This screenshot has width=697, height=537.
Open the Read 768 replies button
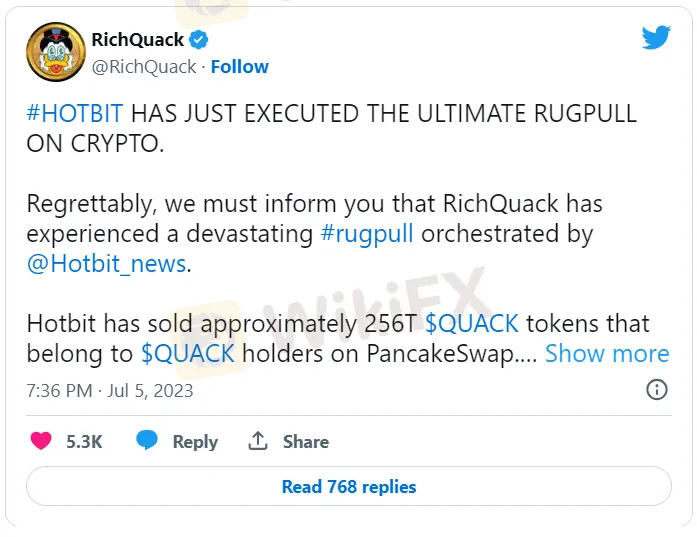point(349,487)
